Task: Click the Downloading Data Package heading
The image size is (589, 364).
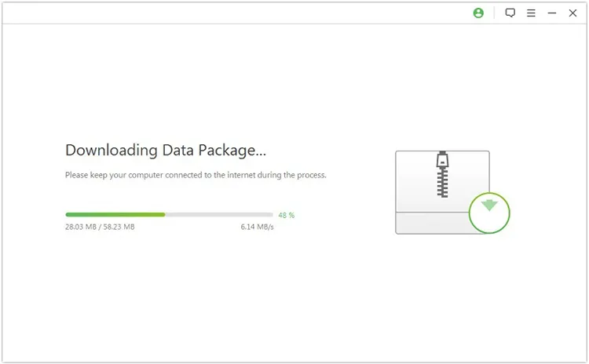Action: click(x=166, y=150)
